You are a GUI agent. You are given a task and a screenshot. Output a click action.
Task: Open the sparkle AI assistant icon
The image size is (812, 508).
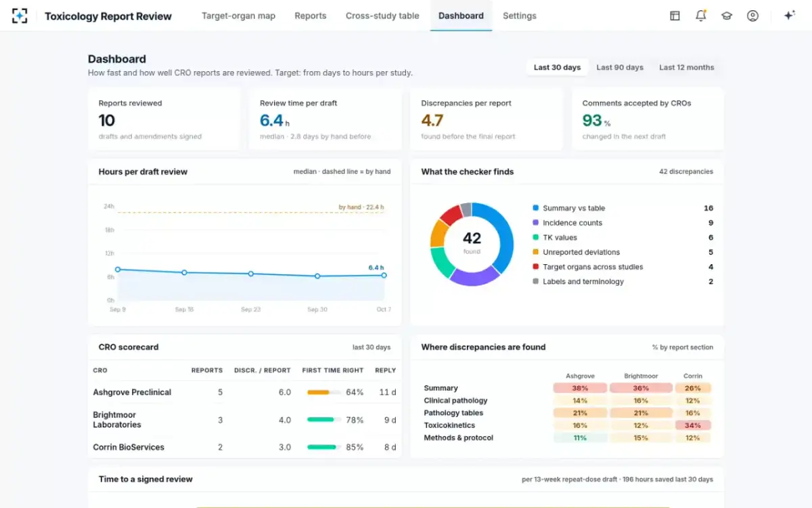tap(789, 16)
